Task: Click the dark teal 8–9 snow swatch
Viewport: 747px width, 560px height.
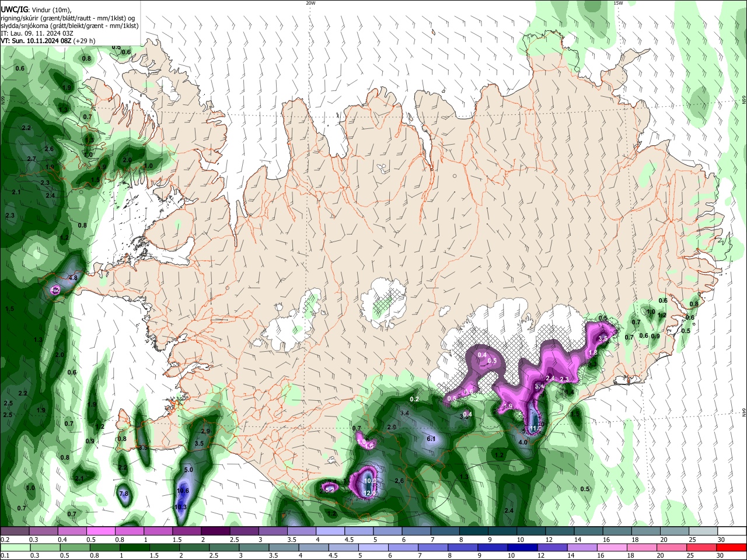Action: [473, 531]
